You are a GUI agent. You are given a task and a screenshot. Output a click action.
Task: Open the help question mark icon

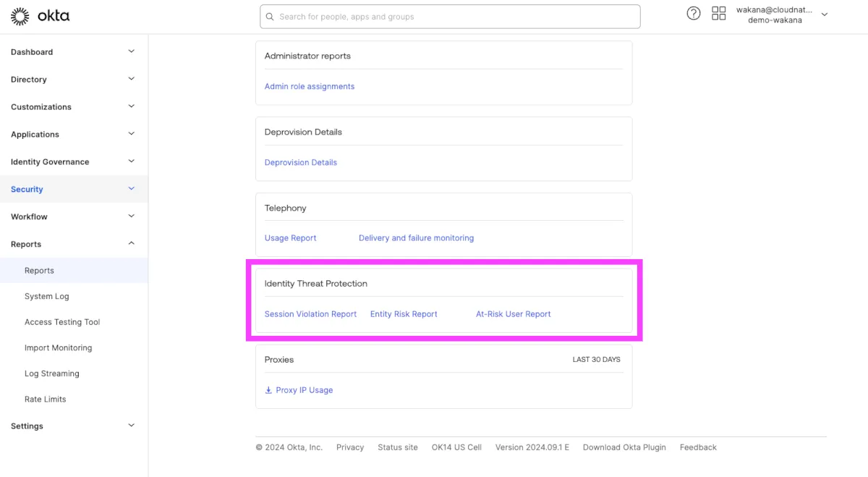pos(694,14)
